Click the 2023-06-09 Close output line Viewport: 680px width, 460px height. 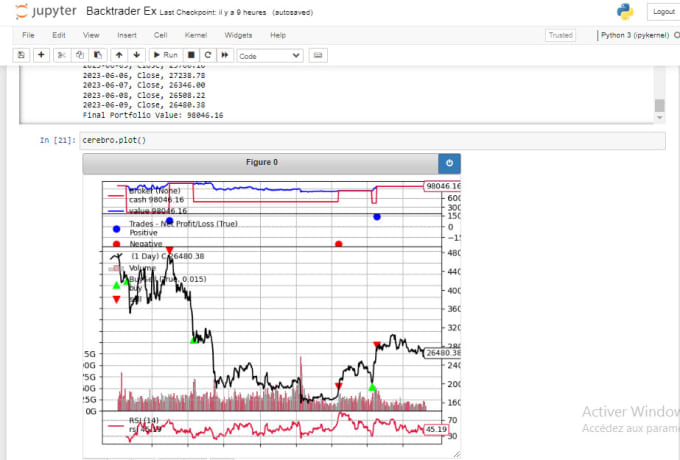coord(144,105)
